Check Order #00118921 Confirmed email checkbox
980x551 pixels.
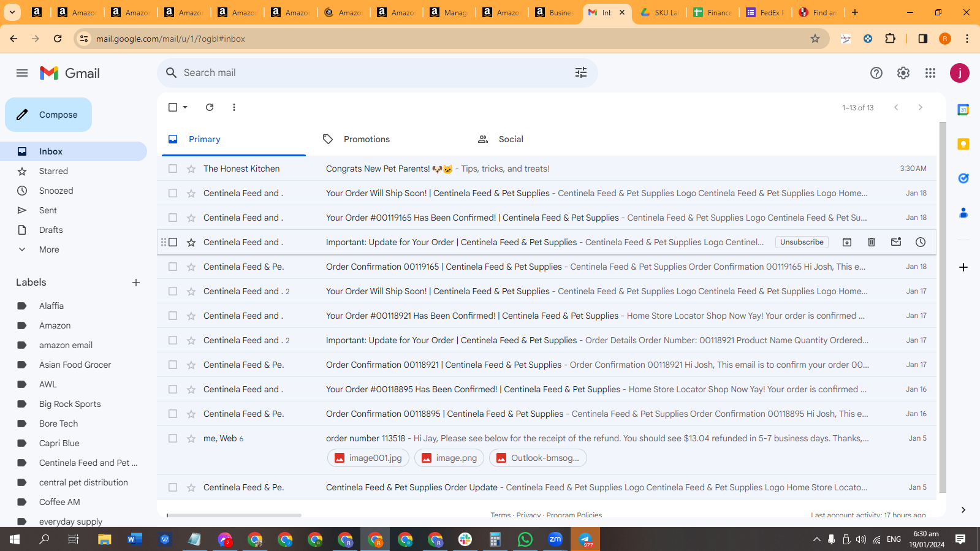pos(173,316)
